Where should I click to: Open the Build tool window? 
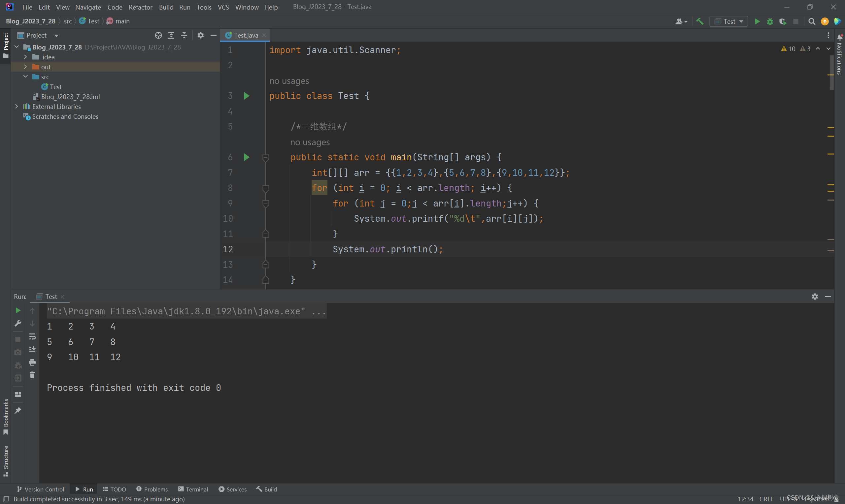(267, 489)
